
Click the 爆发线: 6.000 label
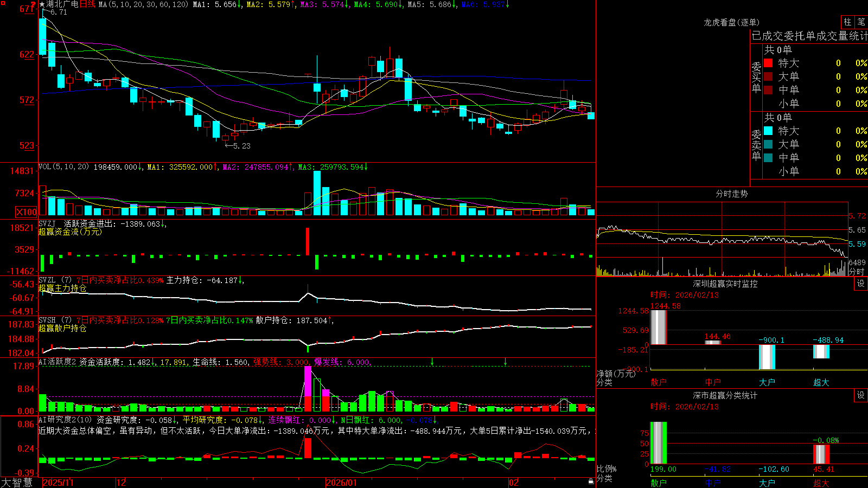click(342, 362)
